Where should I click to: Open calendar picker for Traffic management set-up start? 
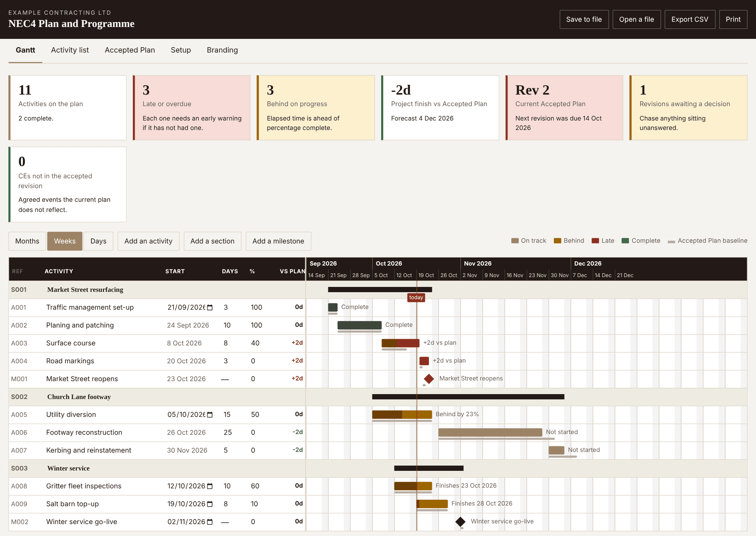pyautogui.click(x=210, y=308)
